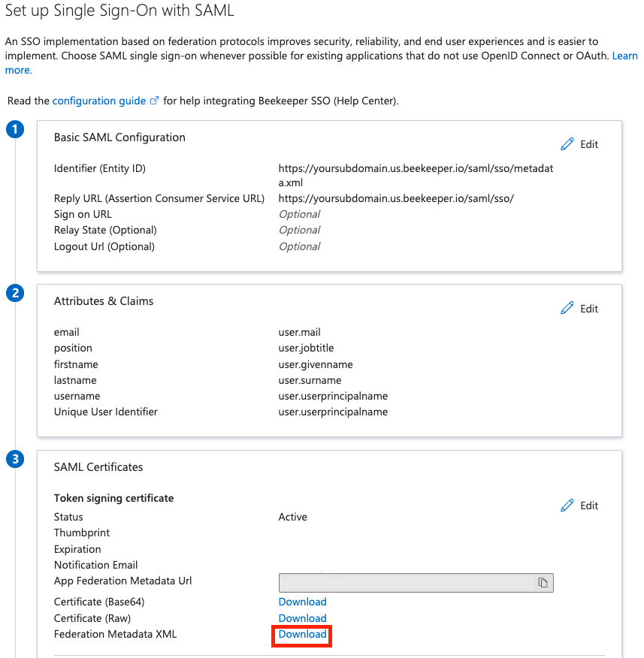Open the Learn more link
Viewport: 644px width, 658px height.
[x=624, y=56]
